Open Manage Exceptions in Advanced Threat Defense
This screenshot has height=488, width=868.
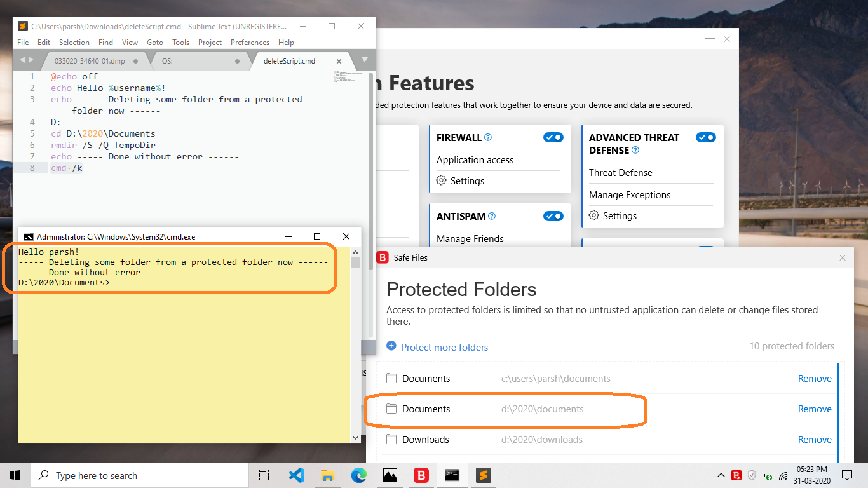click(x=630, y=195)
